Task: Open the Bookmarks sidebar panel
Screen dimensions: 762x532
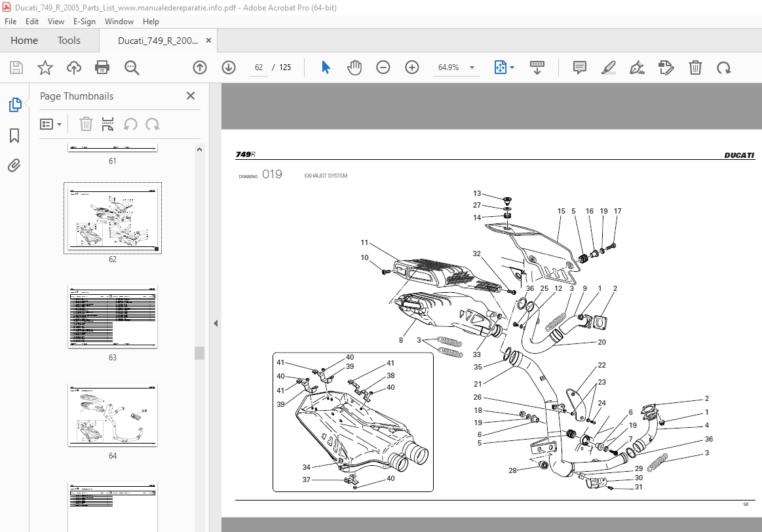Action: click(x=14, y=136)
